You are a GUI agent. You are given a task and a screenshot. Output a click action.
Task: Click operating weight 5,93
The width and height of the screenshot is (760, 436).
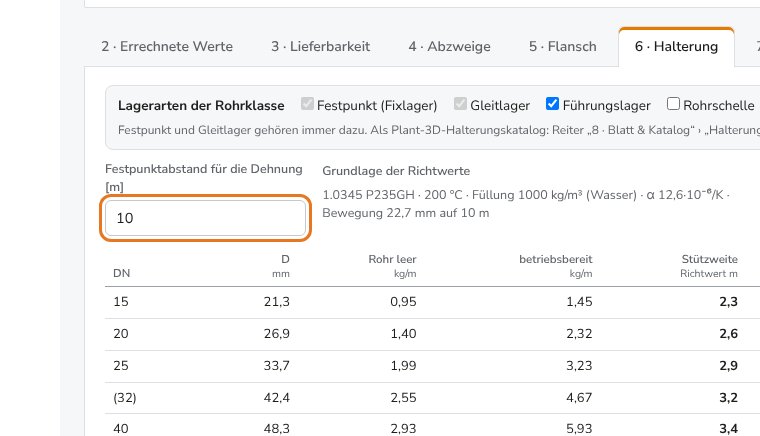click(579, 429)
